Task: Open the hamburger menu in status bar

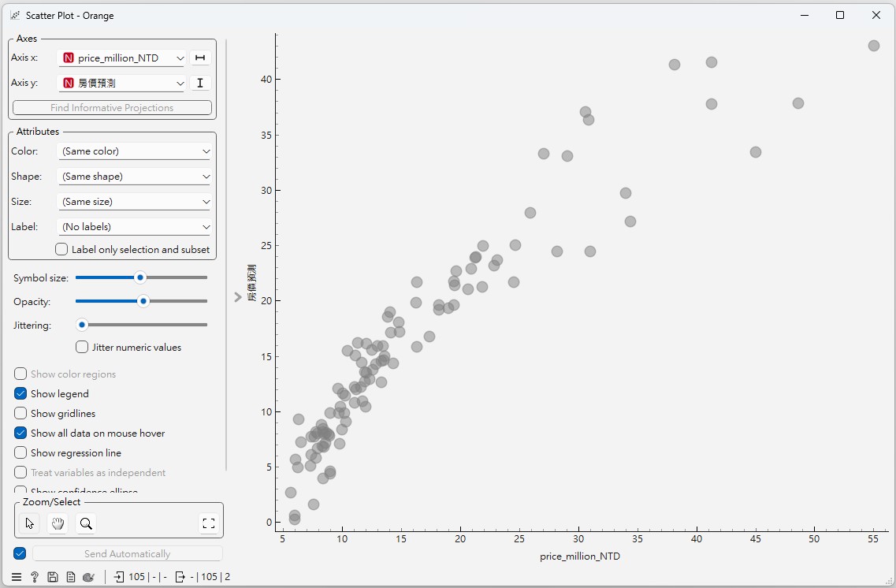Action: click(17, 577)
